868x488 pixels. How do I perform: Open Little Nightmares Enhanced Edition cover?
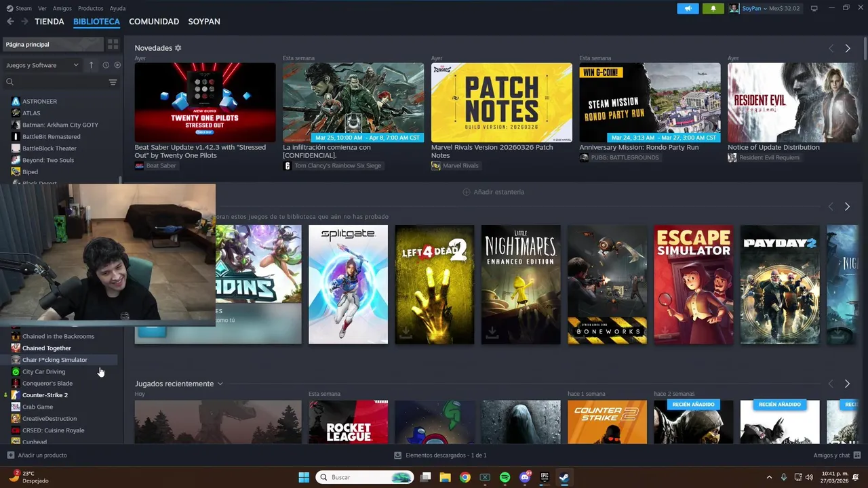pyautogui.click(x=521, y=285)
